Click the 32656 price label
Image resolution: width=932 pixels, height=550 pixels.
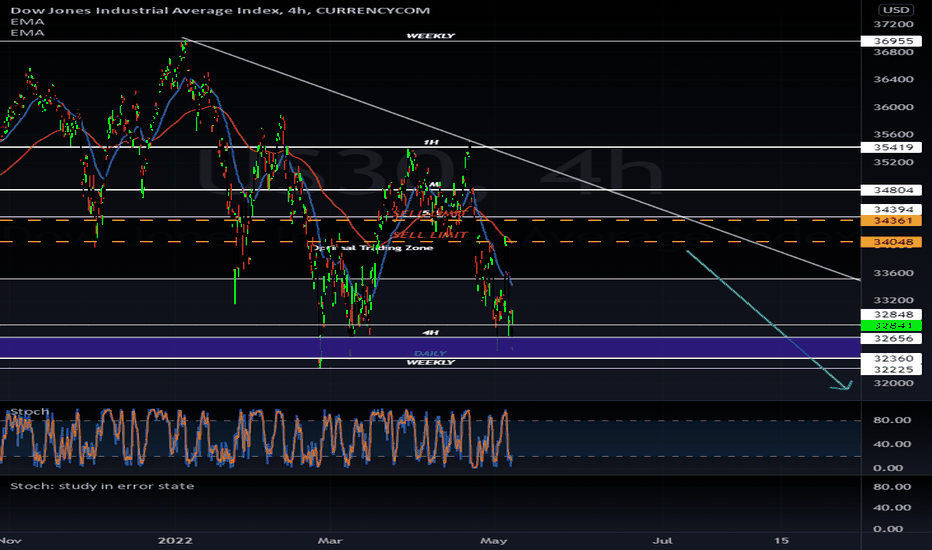(892, 338)
